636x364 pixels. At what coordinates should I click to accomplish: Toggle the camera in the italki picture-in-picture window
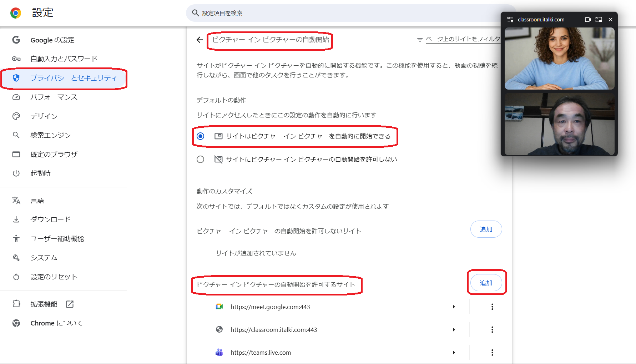click(588, 20)
